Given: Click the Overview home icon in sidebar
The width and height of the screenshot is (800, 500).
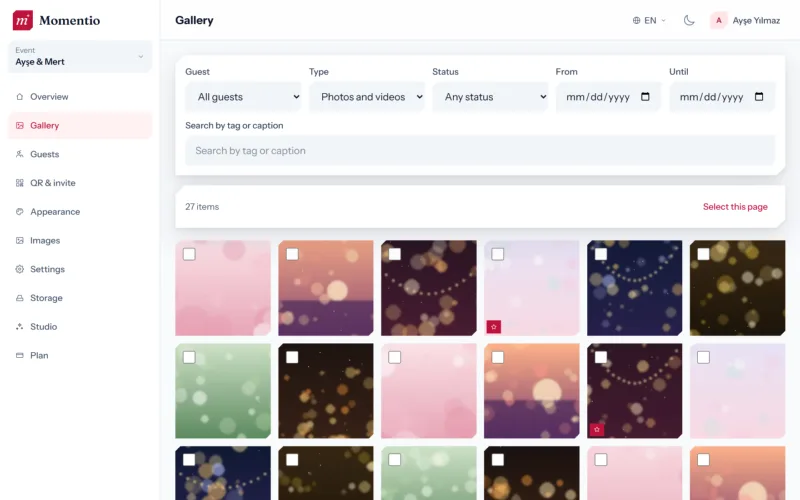Looking at the screenshot, I should pyautogui.click(x=19, y=96).
